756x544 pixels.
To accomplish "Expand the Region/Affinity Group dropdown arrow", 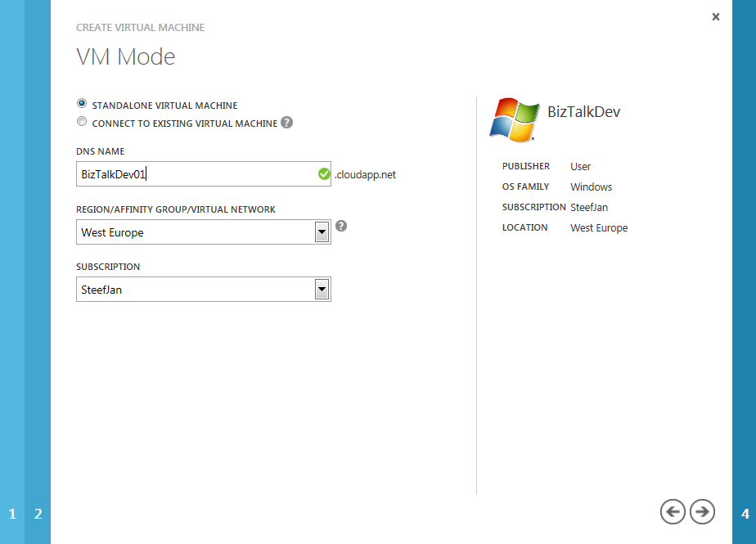I will coord(322,232).
